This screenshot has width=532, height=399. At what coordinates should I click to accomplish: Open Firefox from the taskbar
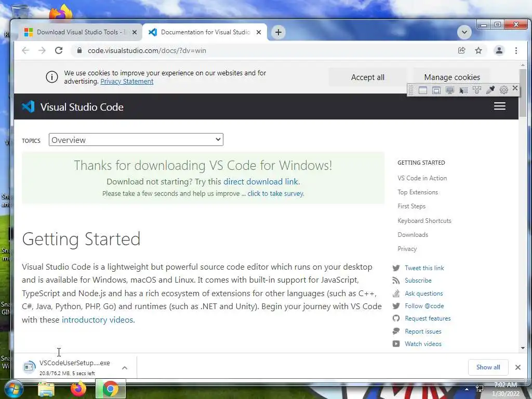point(78,389)
